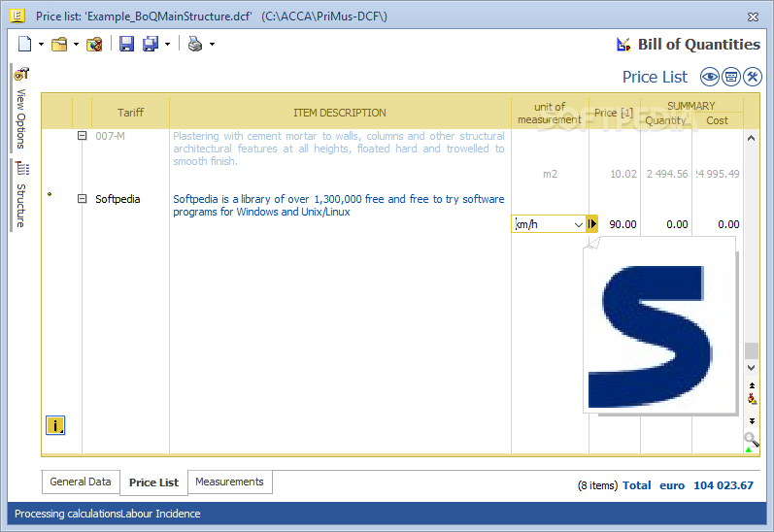Click the Tariff column header
The height and width of the screenshot is (532, 774).
click(131, 113)
